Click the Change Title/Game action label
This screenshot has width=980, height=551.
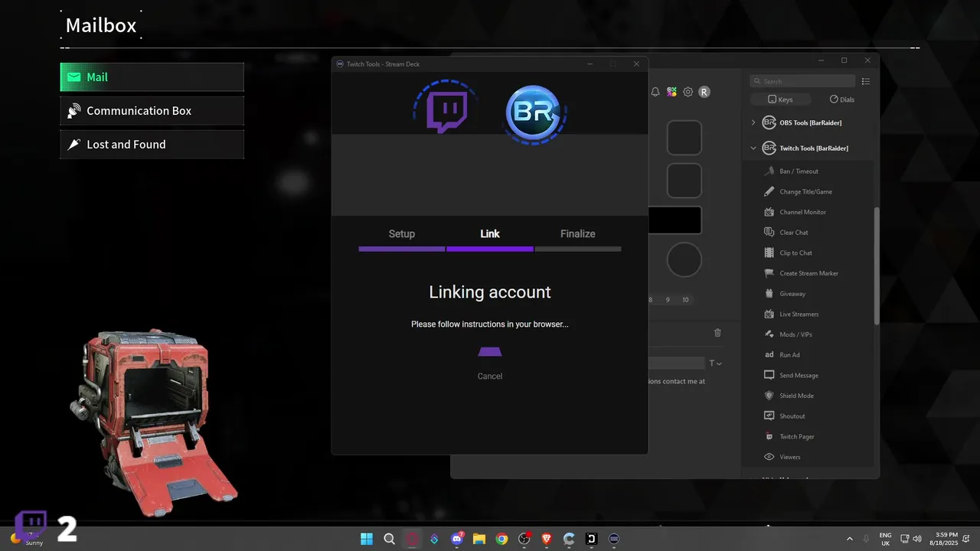(x=805, y=192)
